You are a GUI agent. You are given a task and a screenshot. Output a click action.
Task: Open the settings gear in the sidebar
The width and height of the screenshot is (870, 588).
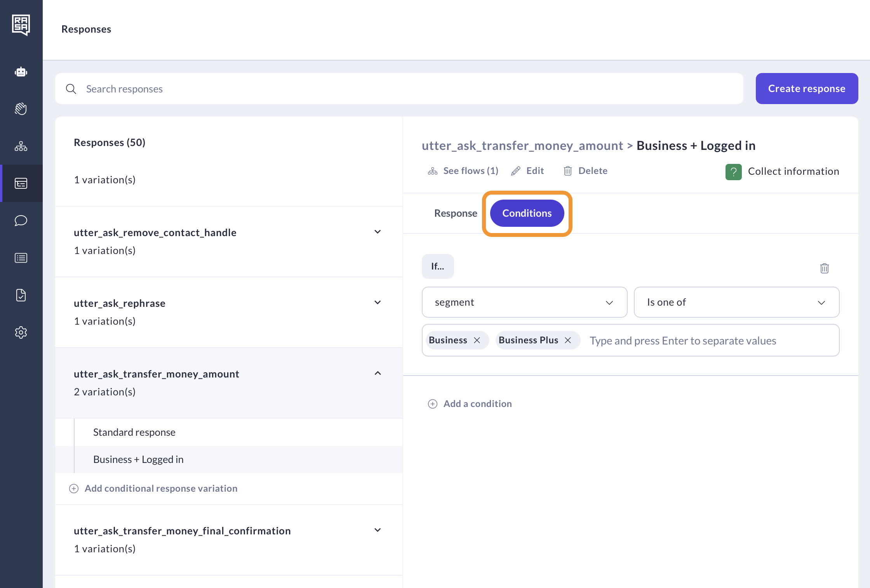click(x=21, y=332)
